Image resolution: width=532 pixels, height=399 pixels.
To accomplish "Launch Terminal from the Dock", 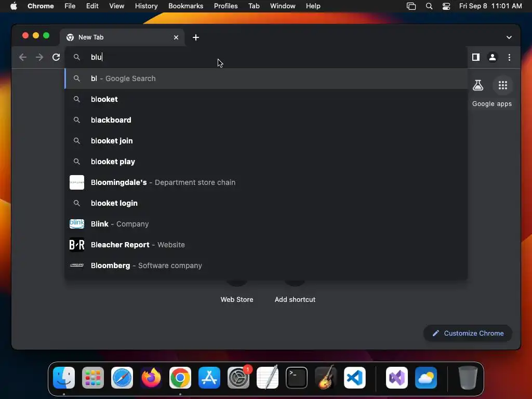I will [297, 378].
